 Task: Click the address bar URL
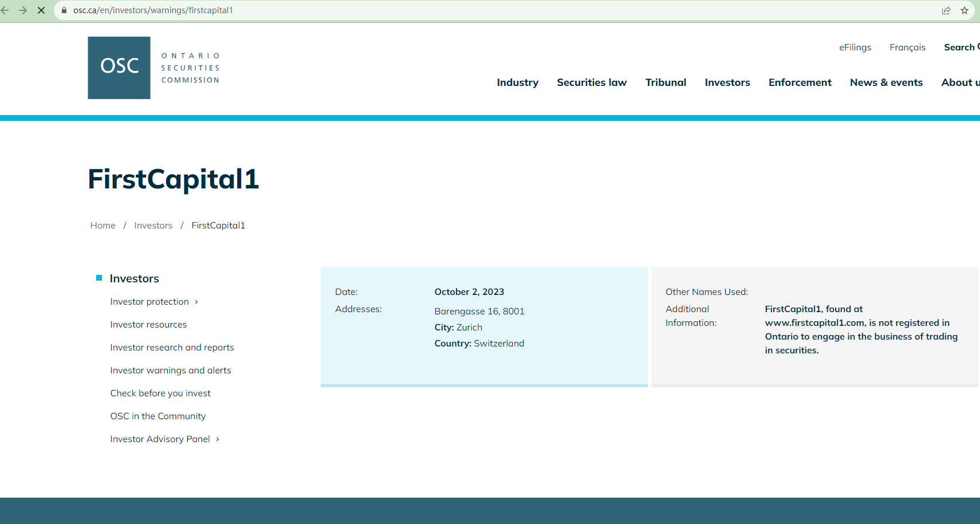(153, 10)
